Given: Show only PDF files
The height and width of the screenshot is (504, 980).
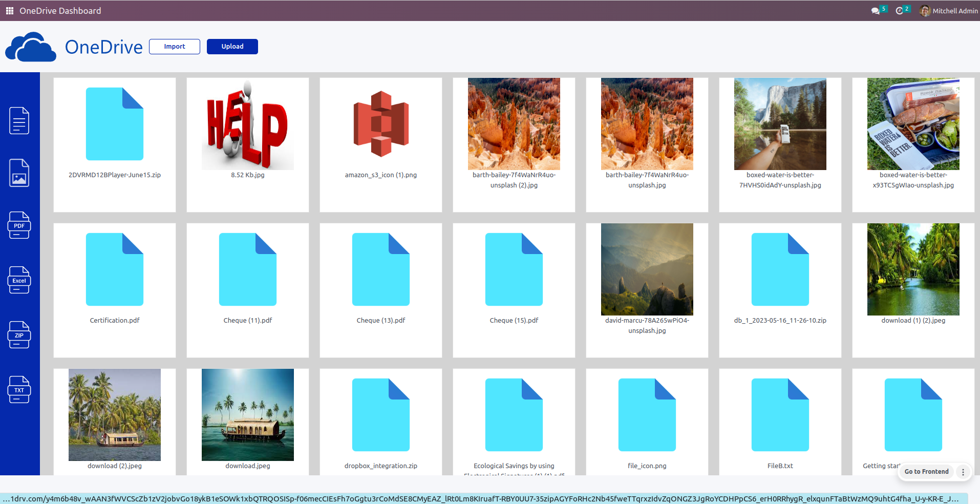Looking at the screenshot, I should click(19, 225).
